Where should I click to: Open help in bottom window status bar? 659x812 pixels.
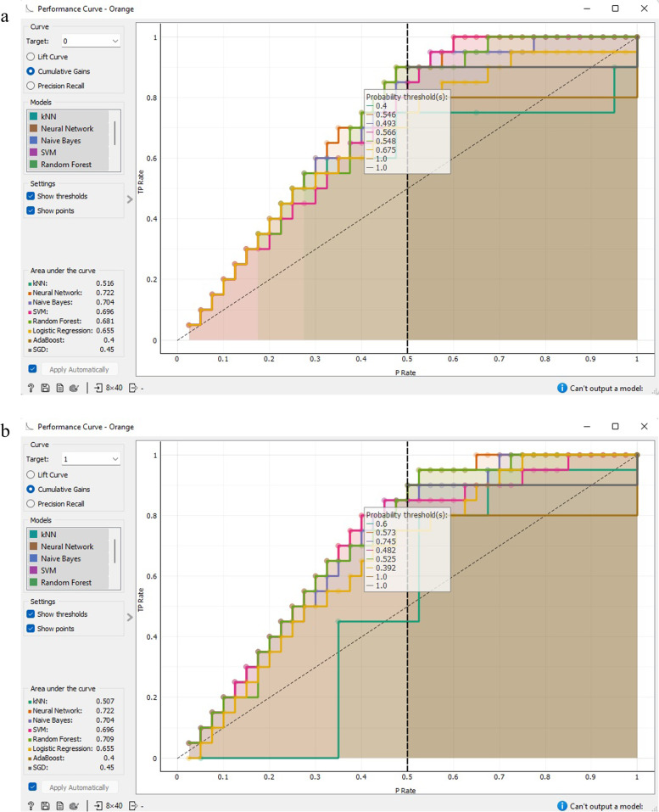tap(31, 806)
